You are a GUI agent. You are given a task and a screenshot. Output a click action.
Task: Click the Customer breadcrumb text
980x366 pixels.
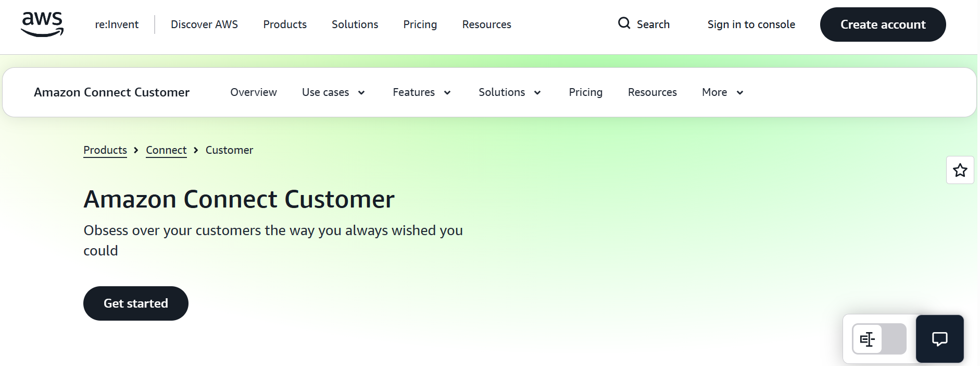pos(229,150)
